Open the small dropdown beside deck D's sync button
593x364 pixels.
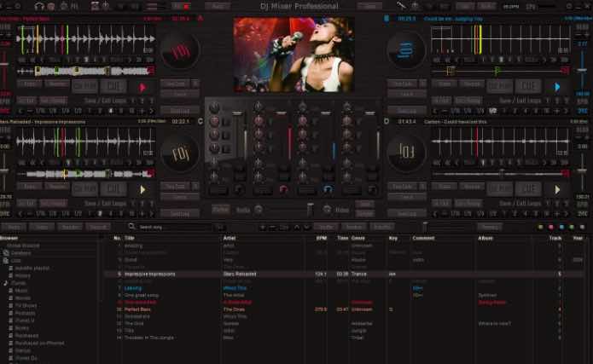(423, 187)
